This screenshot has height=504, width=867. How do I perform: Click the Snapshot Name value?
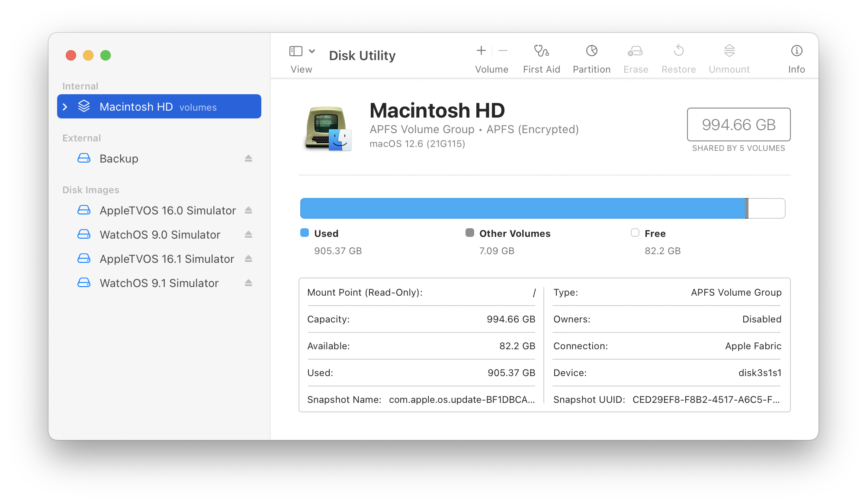tap(462, 400)
